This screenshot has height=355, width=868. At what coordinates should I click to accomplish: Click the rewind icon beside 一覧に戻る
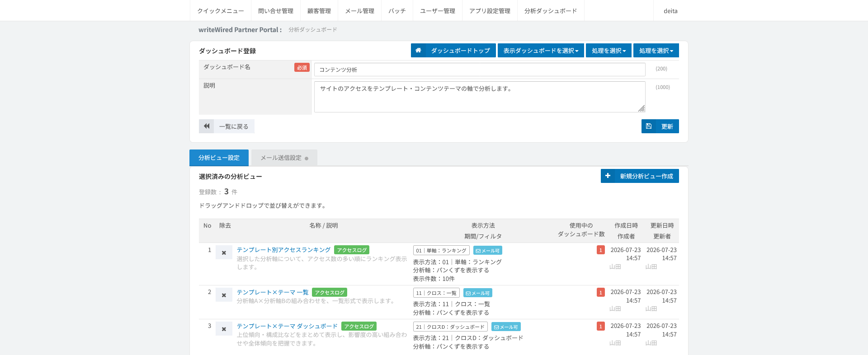click(207, 126)
